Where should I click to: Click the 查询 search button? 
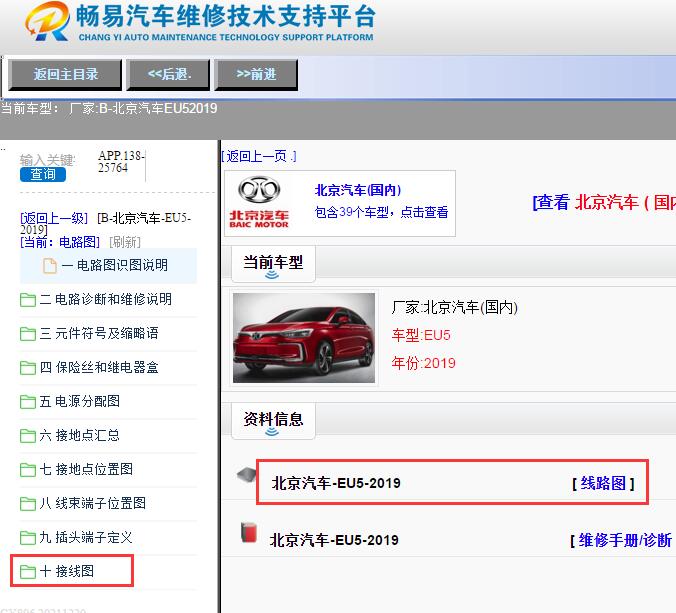[x=43, y=175]
